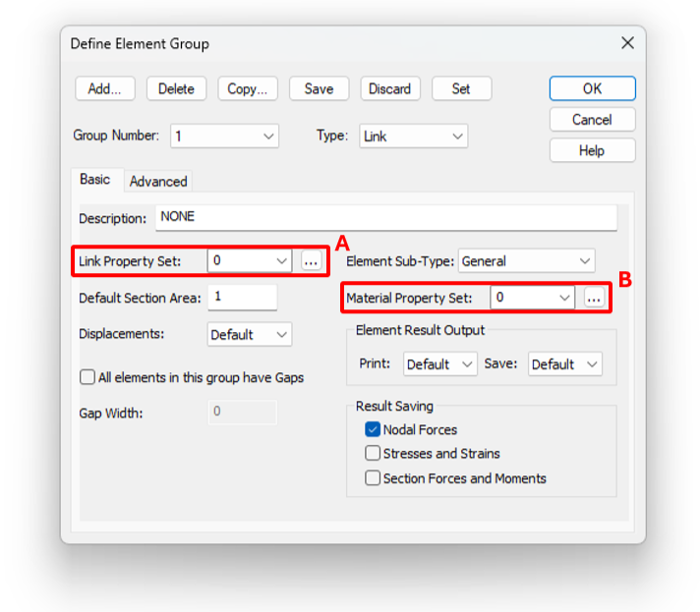
Task: Click the Link Property Set label
Action: pyautogui.click(x=130, y=261)
